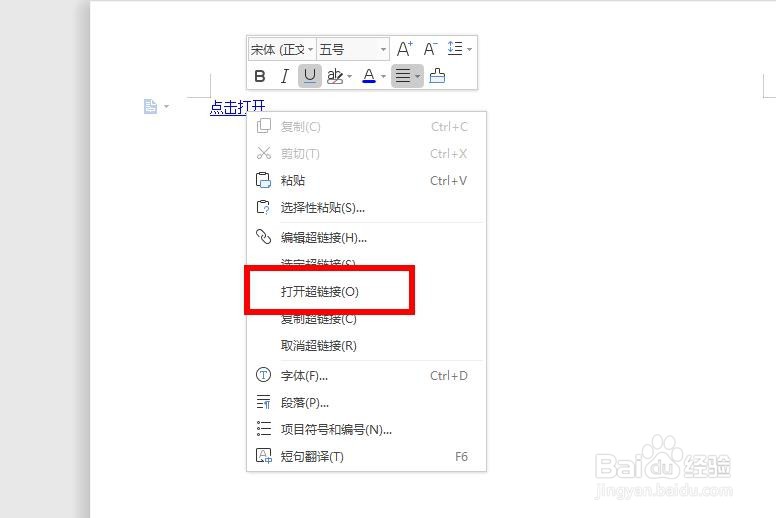This screenshot has width=776, height=518.
Task: Click the paste-special icon beside 选择性粘贴
Action: 263,207
